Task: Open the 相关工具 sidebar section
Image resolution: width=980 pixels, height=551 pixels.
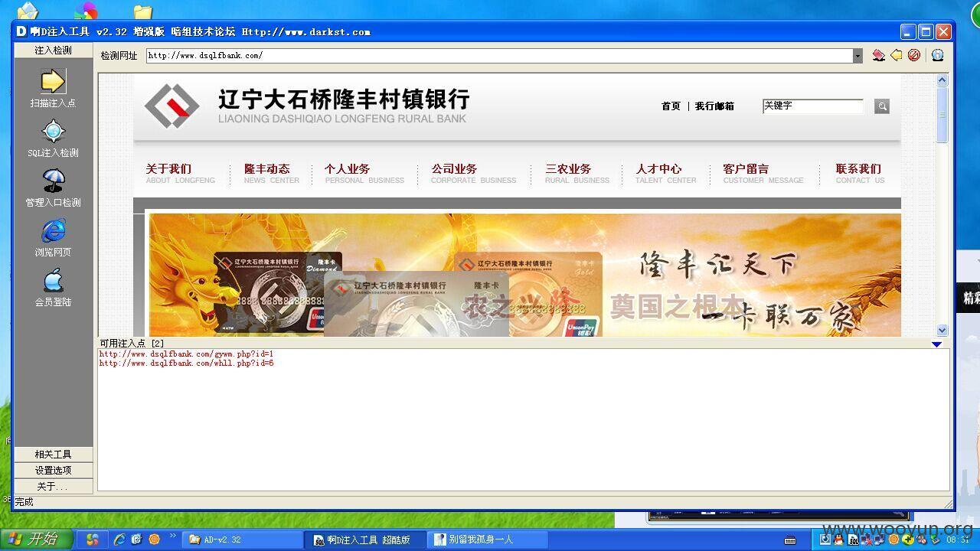Action: [53, 455]
